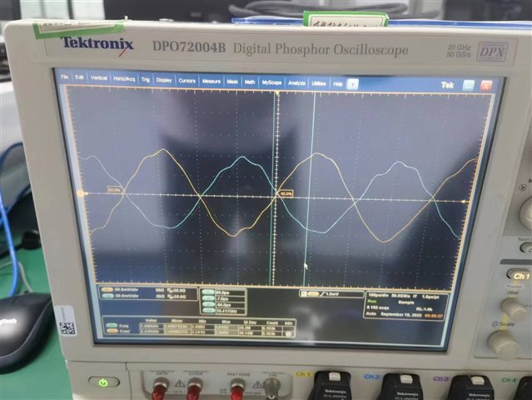Click the September date readout
The image size is (532, 400).
point(400,314)
